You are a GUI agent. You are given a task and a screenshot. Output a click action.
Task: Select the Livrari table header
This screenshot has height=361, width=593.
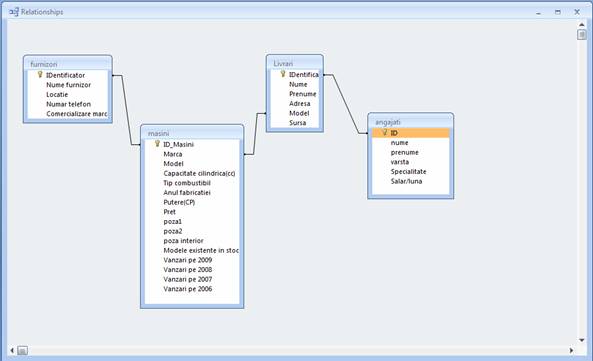pos(295,63)
